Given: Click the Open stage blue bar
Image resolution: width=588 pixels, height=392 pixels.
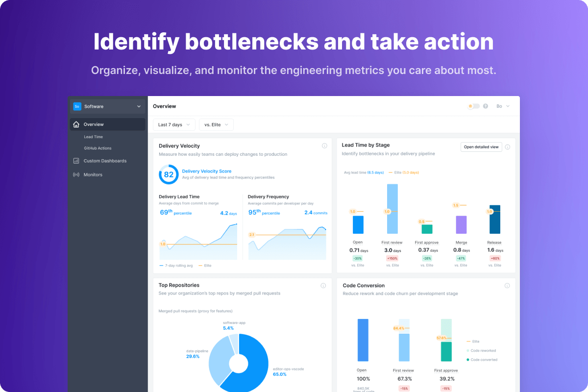Looking at the screenshot, I should pos(358,224).
